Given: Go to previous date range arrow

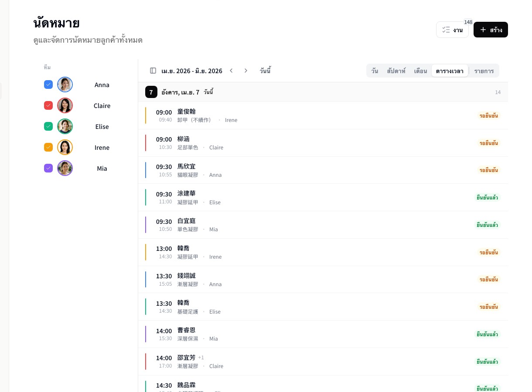Looking at the screenshot, I should tap(231, 71).
